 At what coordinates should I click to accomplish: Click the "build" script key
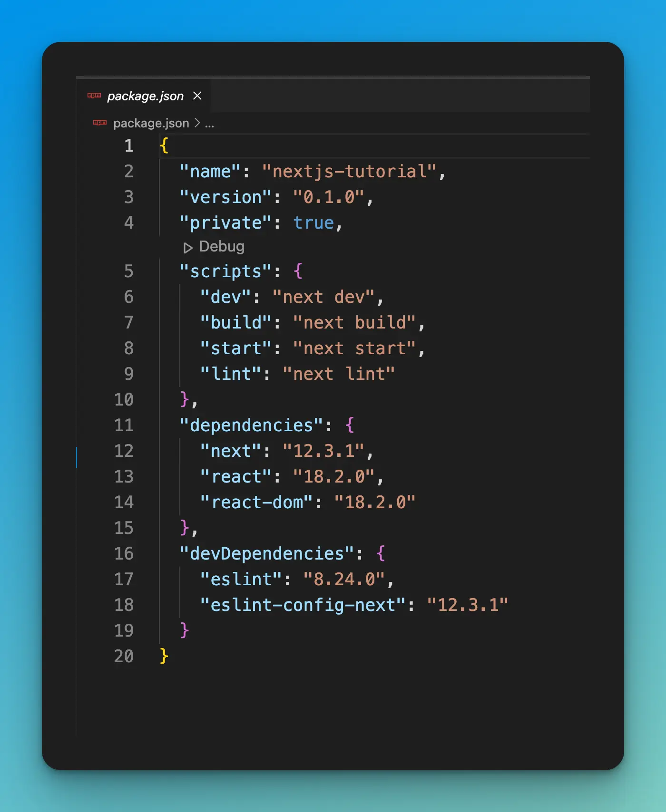(236, 323)
